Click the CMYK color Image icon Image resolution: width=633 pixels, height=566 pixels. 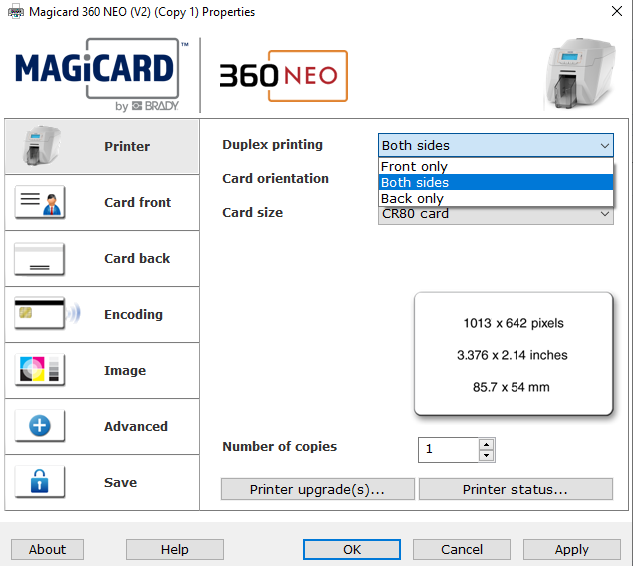click(x=40, y=369)
